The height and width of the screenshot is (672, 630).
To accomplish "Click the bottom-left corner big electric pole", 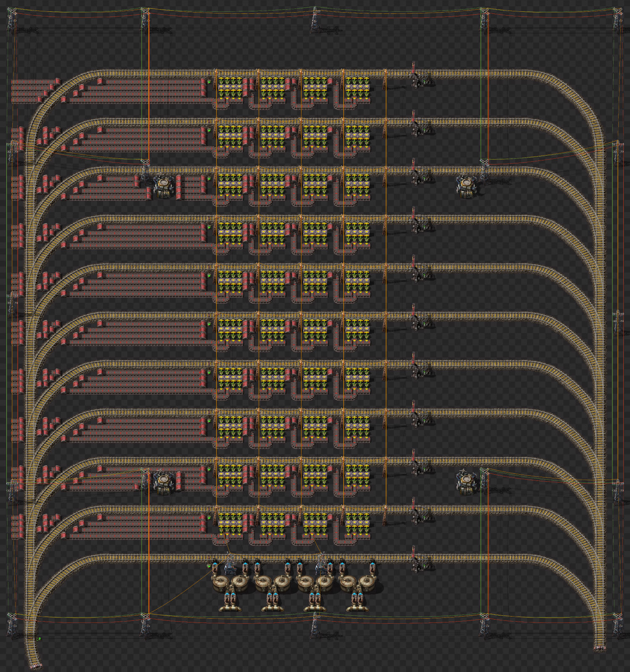I will (x=12, y=625).
